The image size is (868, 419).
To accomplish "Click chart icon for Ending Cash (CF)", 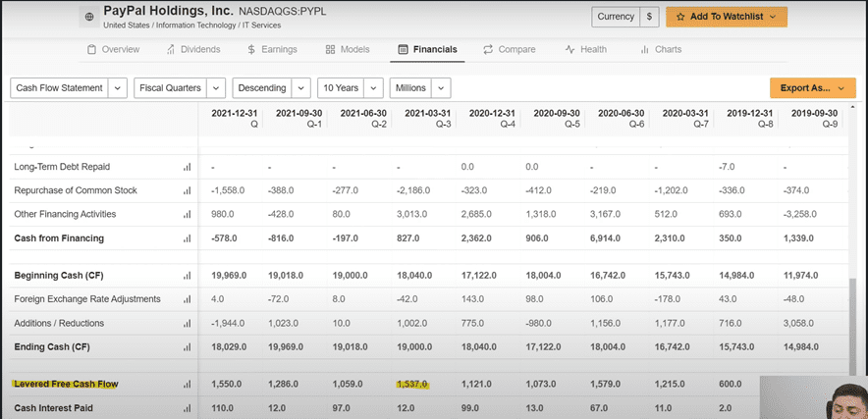I will click(187, 346).
